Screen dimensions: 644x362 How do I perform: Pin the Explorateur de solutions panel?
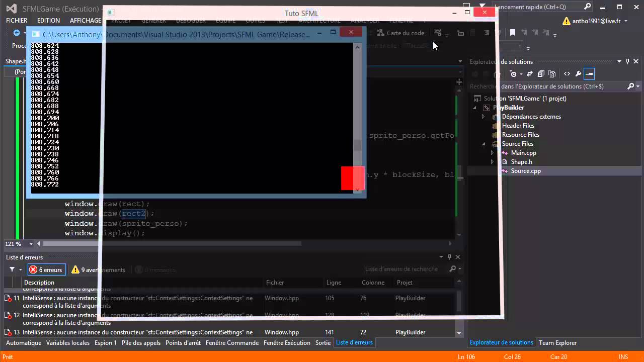(628, 61)
